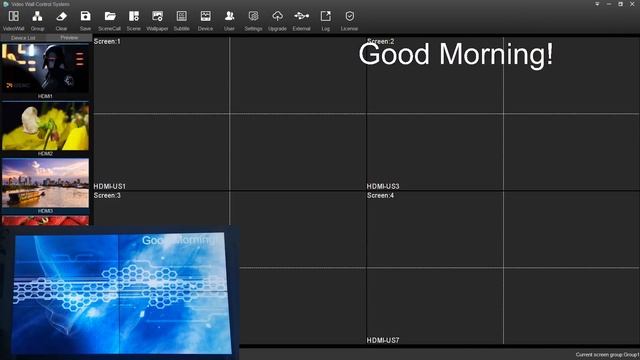The image size is (640, 360).
Task: Click the Screen:4 label
Action: (x=380, y=196)
